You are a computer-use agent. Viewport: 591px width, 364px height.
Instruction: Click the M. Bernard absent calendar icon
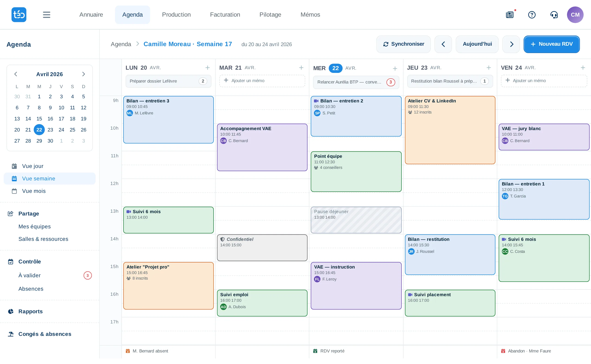[x=128, y=351]
